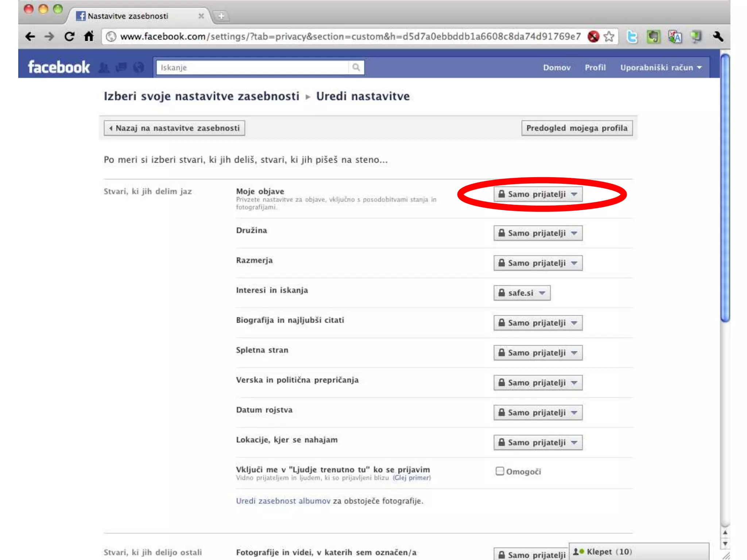Screen dimensions: 747x560
Task: Reload the page with refresh icon
Action: click(x=69, y=36)
